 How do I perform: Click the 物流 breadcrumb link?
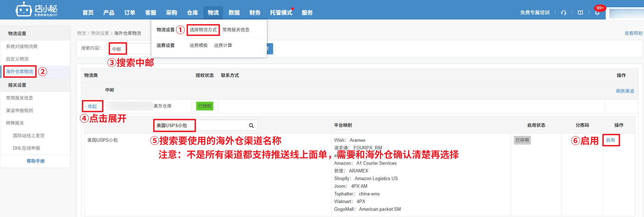(x=81, y=33)
